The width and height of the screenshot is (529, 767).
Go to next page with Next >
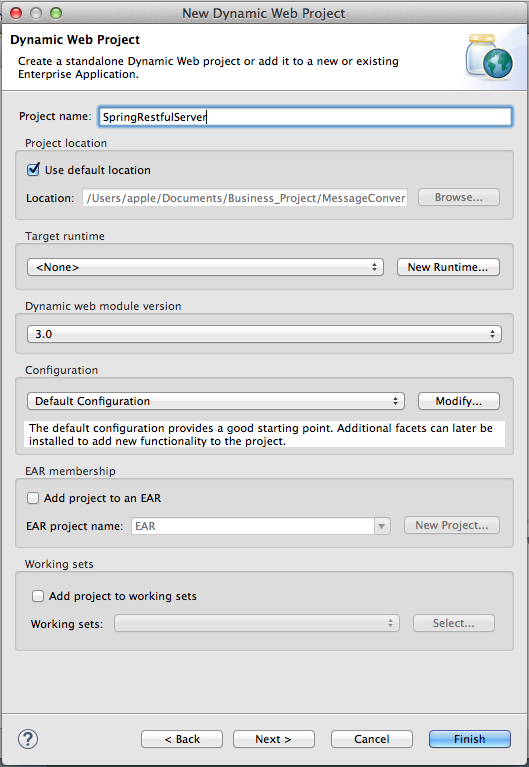point(274,739)
